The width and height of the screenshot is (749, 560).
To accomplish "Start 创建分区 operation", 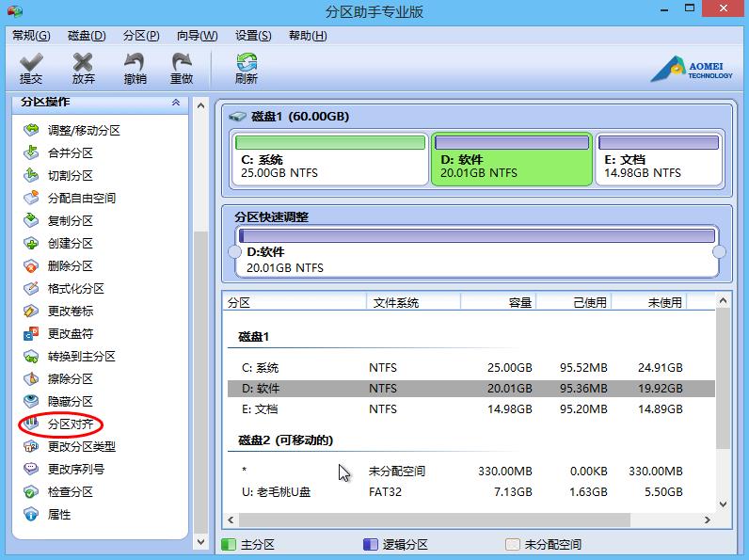I will pos(58,243).
